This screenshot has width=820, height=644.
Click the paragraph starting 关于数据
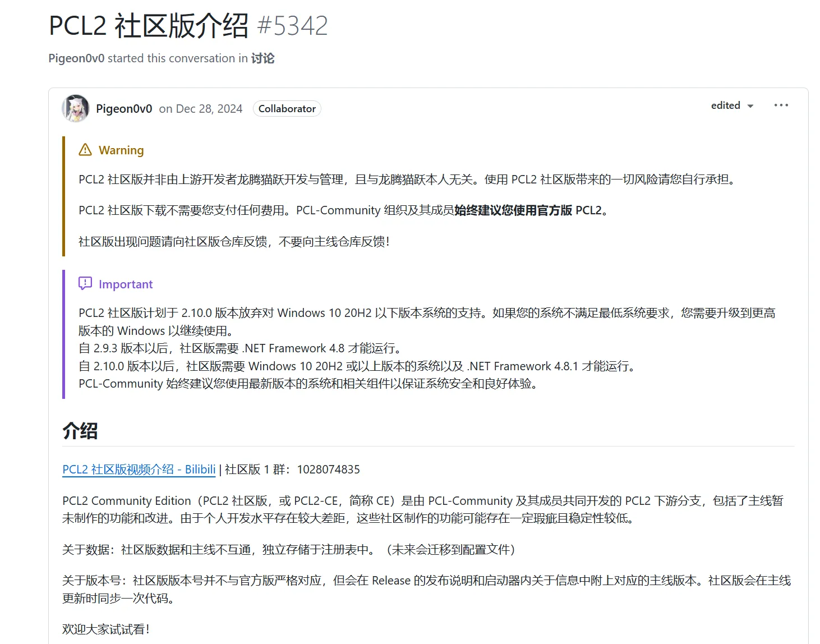[289, 550]
